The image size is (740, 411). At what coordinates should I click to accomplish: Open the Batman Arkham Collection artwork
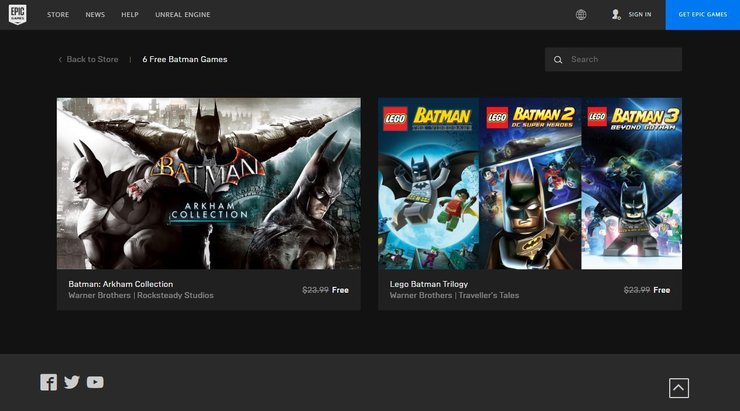[209, 184]
